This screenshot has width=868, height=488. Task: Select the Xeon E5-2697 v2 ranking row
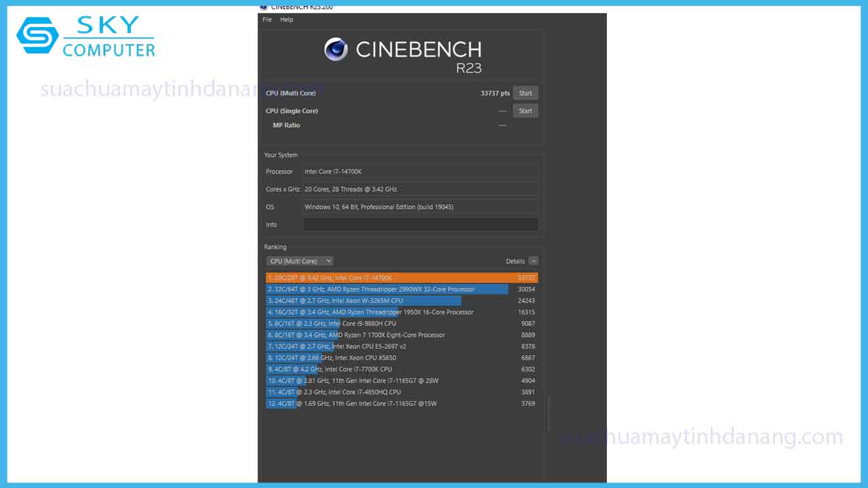(x=402, y=346)
